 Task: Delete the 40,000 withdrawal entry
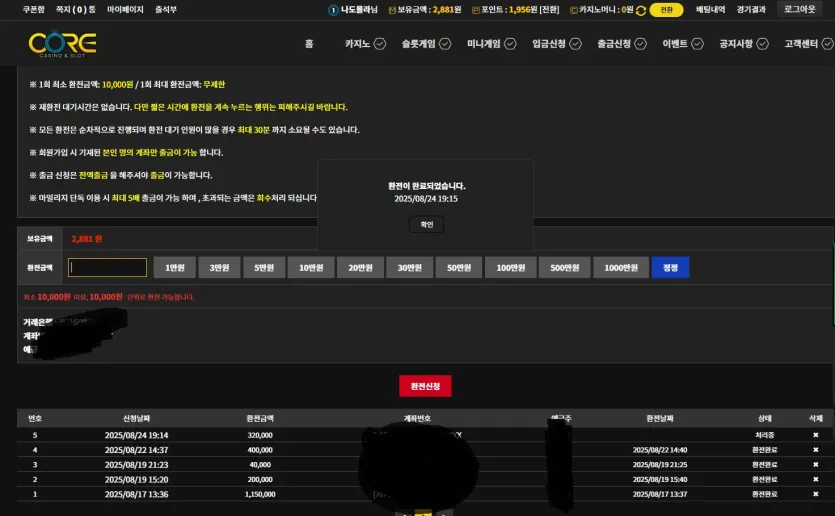[x=815, y=465]
